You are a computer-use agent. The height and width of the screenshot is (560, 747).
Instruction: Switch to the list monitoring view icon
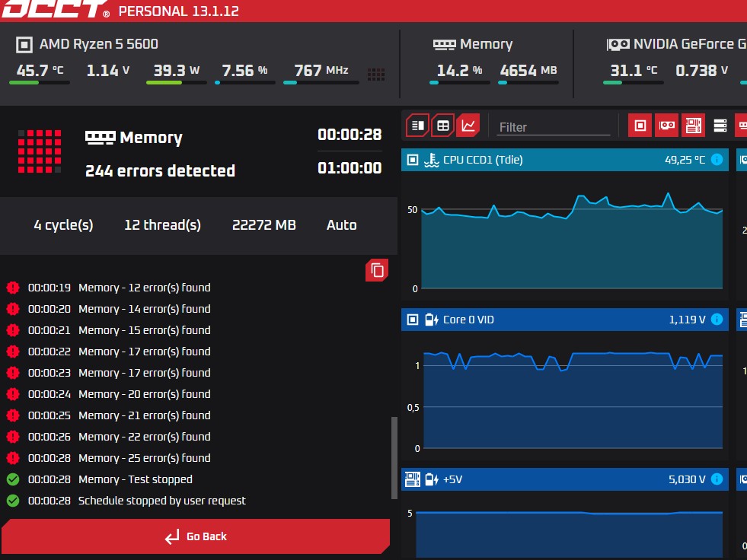[418, 126]
